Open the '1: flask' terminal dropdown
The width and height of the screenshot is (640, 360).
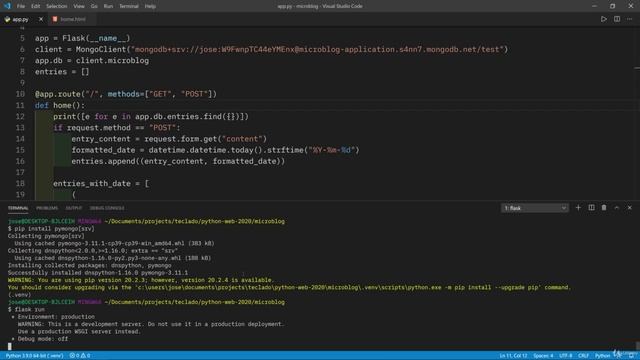tap(535, 208)
